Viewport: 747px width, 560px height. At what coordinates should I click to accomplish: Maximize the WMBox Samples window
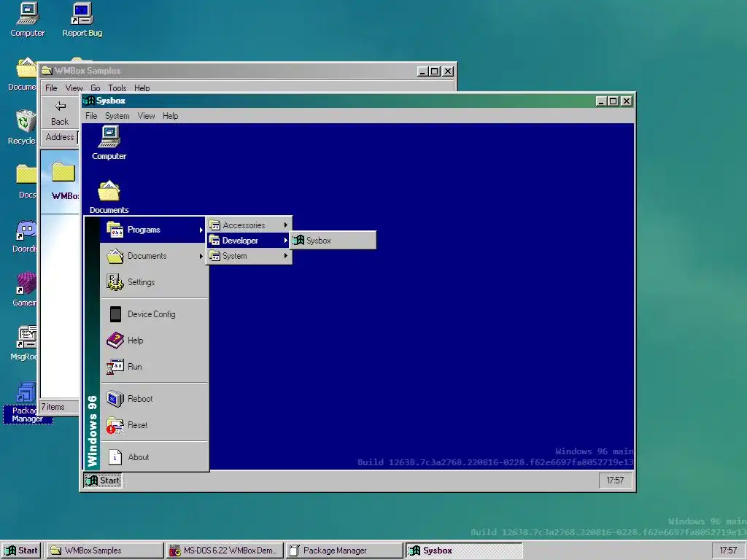tap(435, 71)
